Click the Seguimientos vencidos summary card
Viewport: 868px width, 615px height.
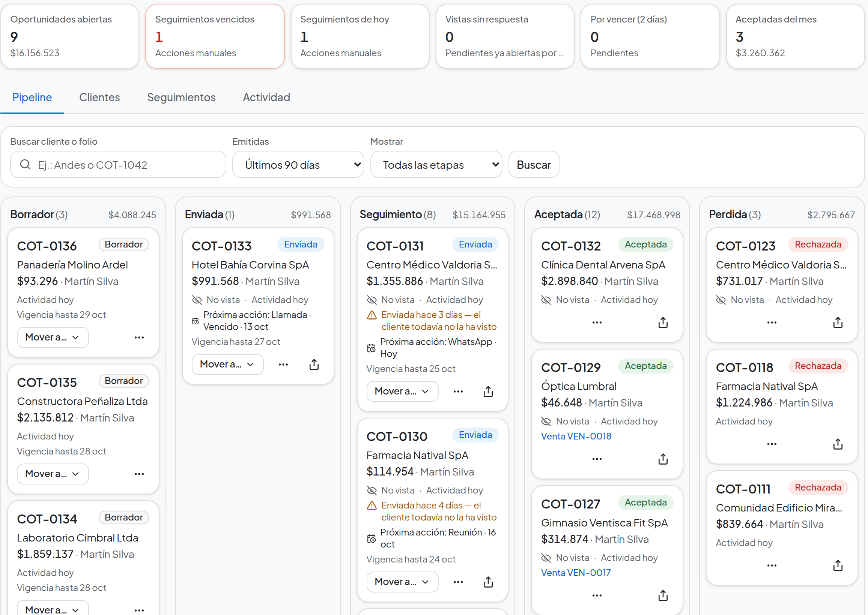tap(215, 36)
